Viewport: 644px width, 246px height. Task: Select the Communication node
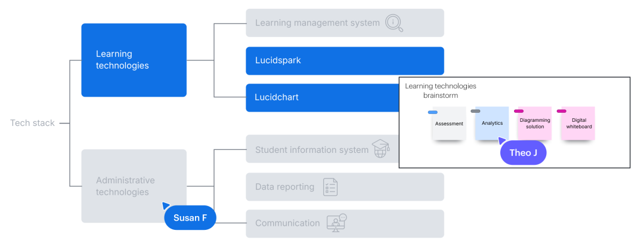pyautogui.click(x=345, y=224)
